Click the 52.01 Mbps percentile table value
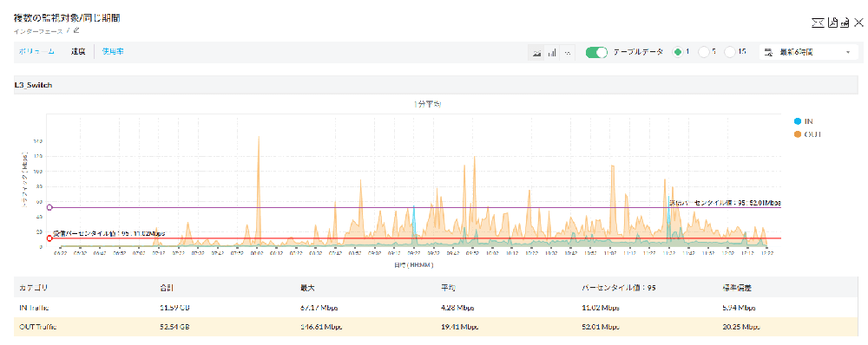The width and height of the screenshot is (868, 345). tap(601, 327)
